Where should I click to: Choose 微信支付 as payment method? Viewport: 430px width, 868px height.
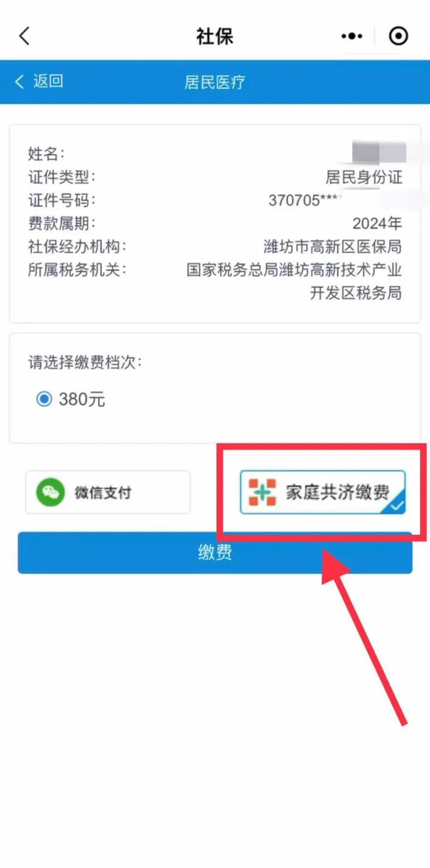click(x=107, y=492)
